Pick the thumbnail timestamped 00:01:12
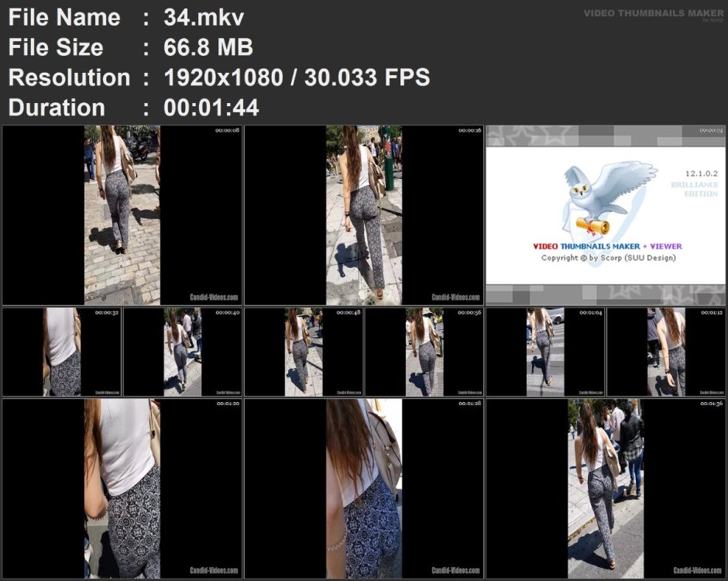 pos(666,352)
